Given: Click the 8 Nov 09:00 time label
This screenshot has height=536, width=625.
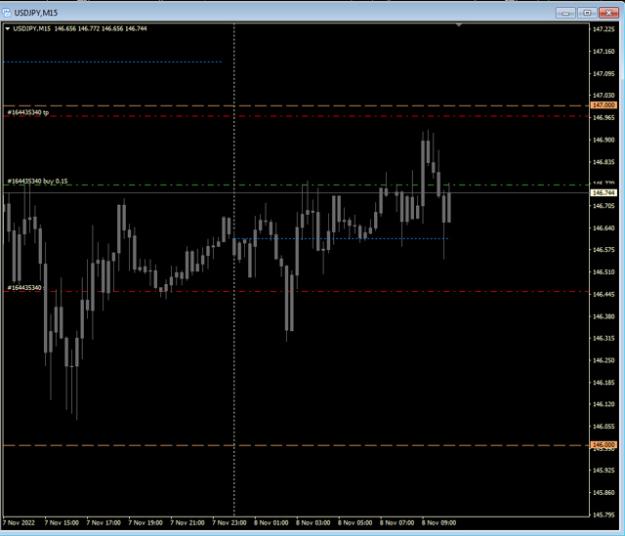Looking at the screenshot, I should point(438,522).
